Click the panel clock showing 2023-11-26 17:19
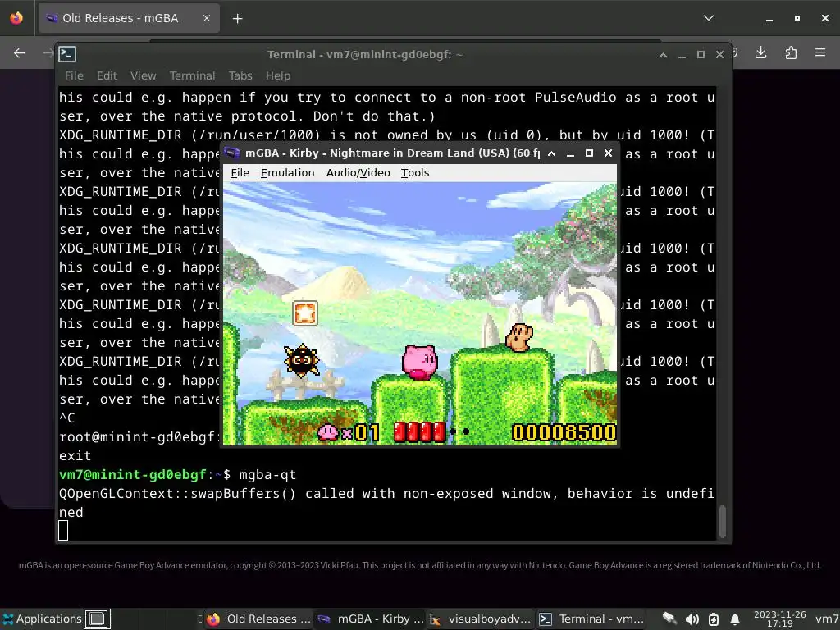 click(x=779, y=619)
